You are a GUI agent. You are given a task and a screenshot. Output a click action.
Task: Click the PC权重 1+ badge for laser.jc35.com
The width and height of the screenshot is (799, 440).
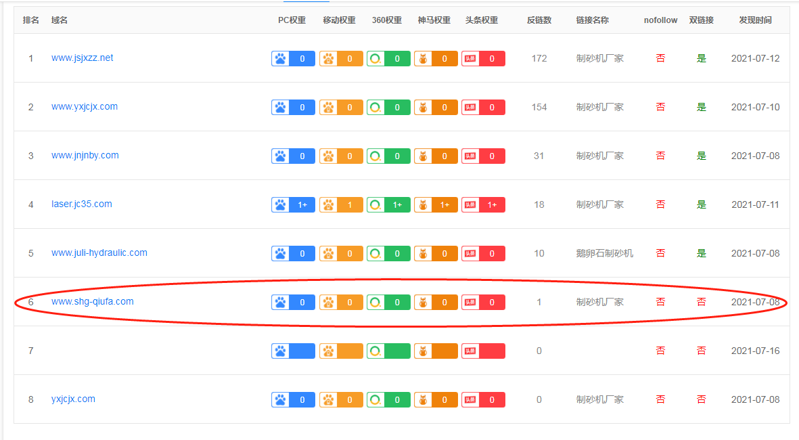click(293, 205)
